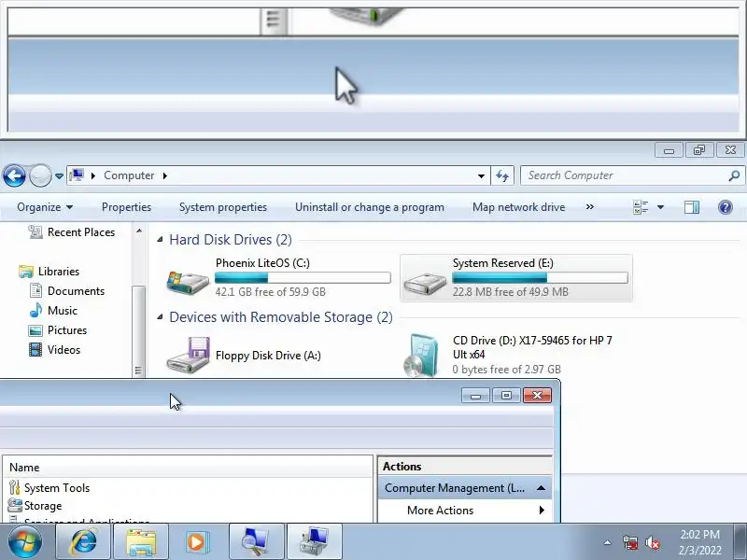Screen dimensions: 747x560
Task: Select the Floppy Disk Drive (A:) icon
Action: pyautogui.click(x=188, y=356)
